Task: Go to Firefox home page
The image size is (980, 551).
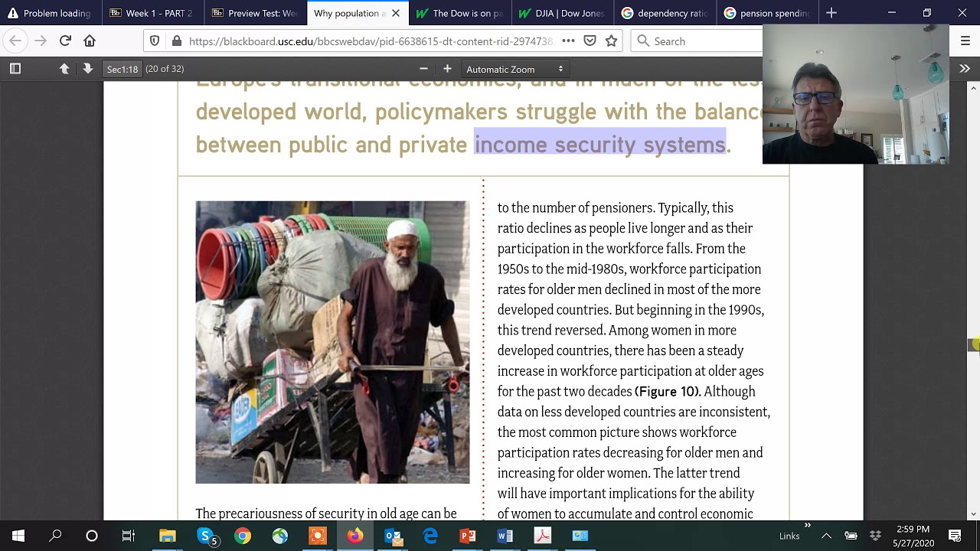Action: coord(90,41)
